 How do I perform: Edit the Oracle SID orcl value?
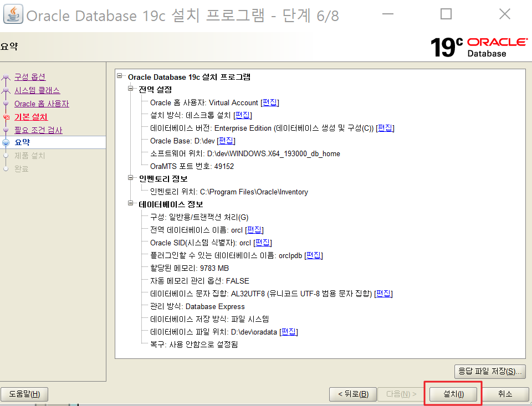pos(263,243)
